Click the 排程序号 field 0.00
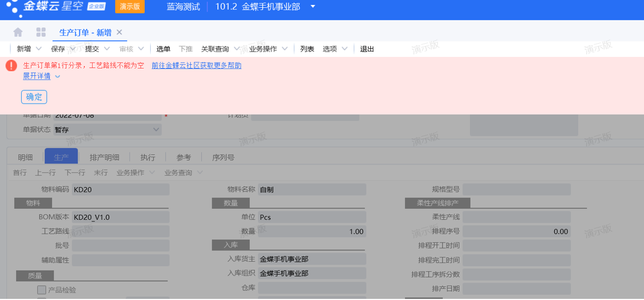Image resolution: width=644 pixels, height=300 pixels. [x=517, y=231]
